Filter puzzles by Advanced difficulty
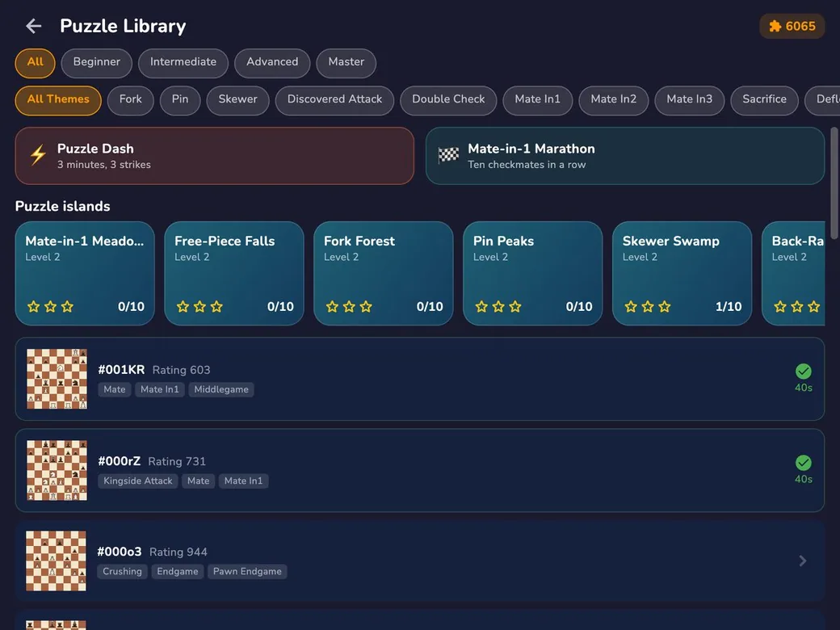Image resolution: width=840 pixels, height=630 pixels. (x=272, y=63)
